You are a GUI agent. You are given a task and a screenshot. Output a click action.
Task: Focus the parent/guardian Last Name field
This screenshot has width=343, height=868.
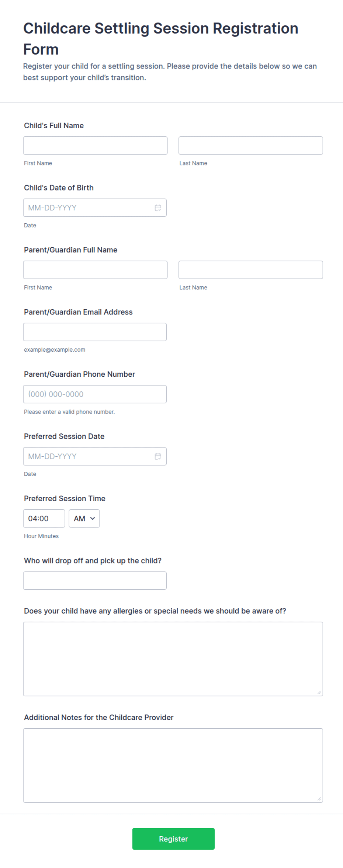coord(251,270)
